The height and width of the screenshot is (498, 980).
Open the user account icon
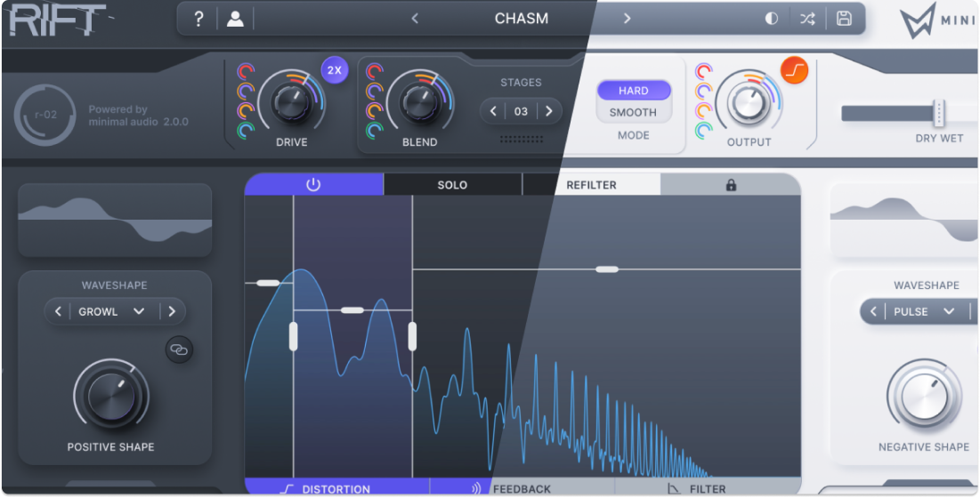pyautogui.click(x=235, y=19)
